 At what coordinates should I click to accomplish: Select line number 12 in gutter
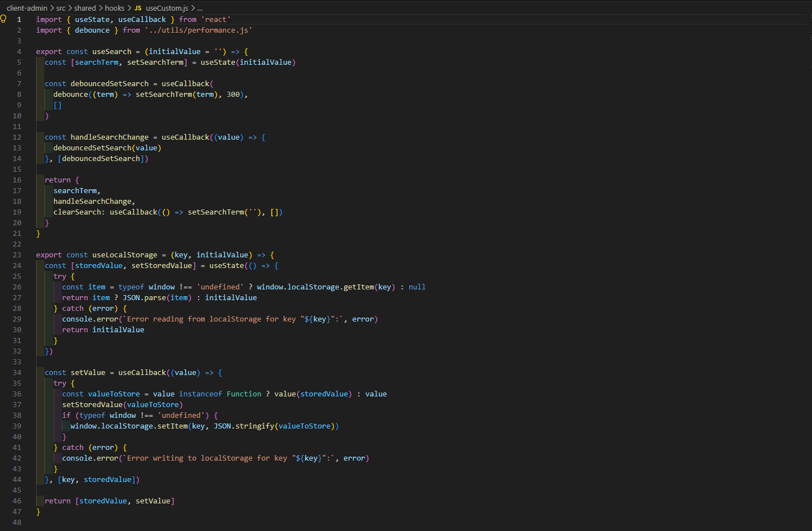17,137
